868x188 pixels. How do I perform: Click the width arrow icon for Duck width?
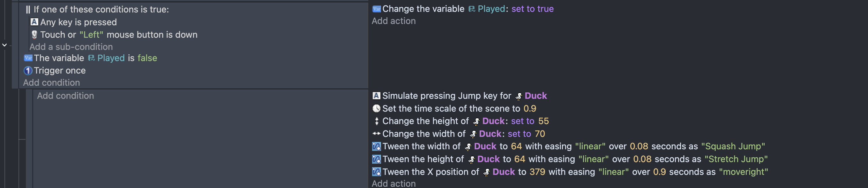coord(376,134)
